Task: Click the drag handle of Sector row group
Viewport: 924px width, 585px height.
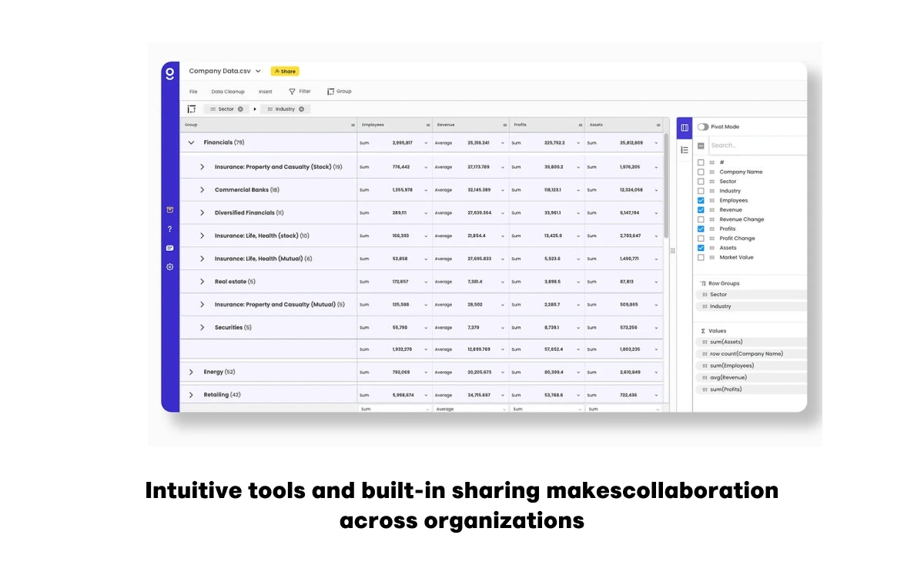Action: (x=704, y=295)
